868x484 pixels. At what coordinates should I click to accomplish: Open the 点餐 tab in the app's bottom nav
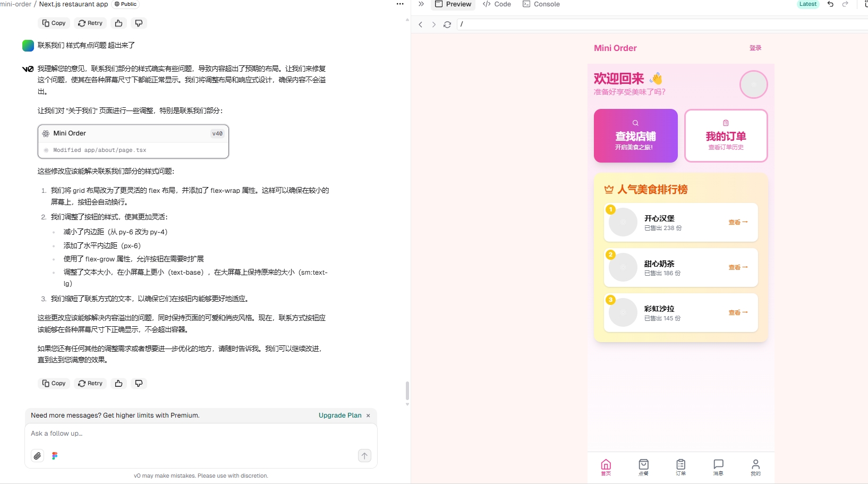643,467
